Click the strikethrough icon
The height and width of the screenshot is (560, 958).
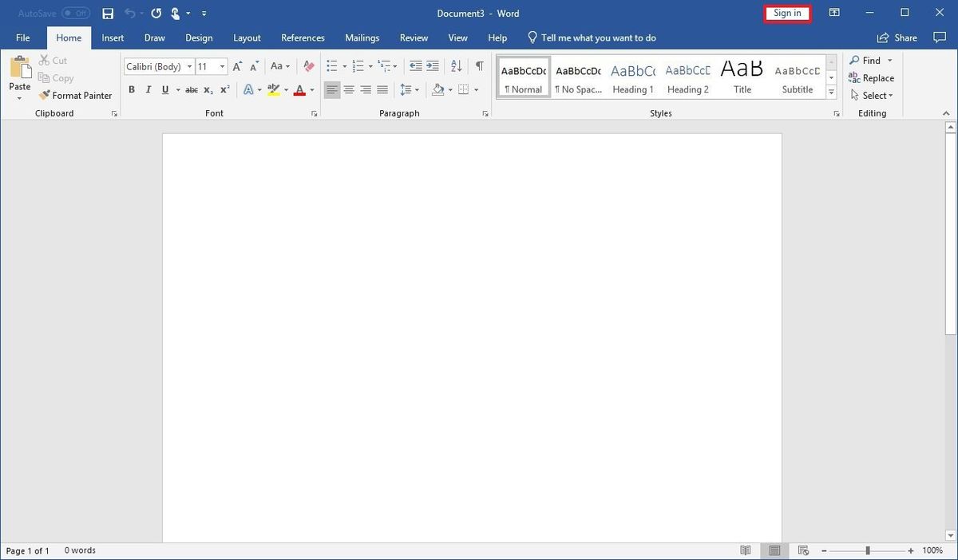tap(191, 89)
